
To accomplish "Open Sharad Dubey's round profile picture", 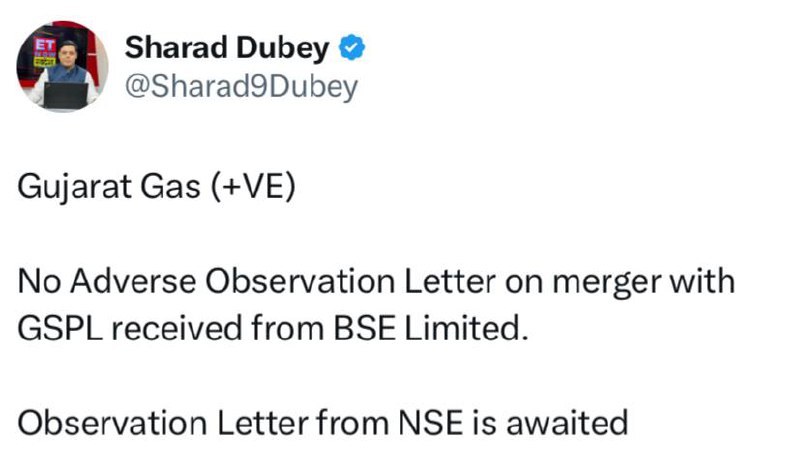I will tap(62, 66).
